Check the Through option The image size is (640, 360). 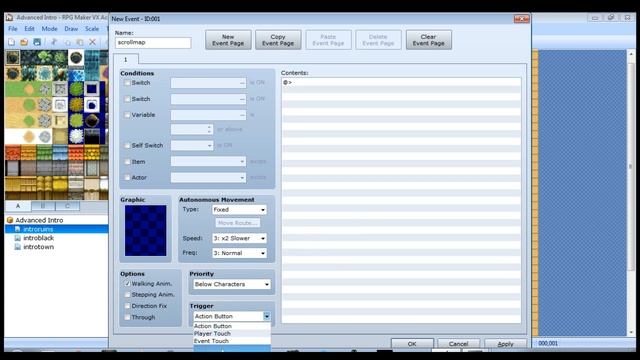[x=127, y=318]
